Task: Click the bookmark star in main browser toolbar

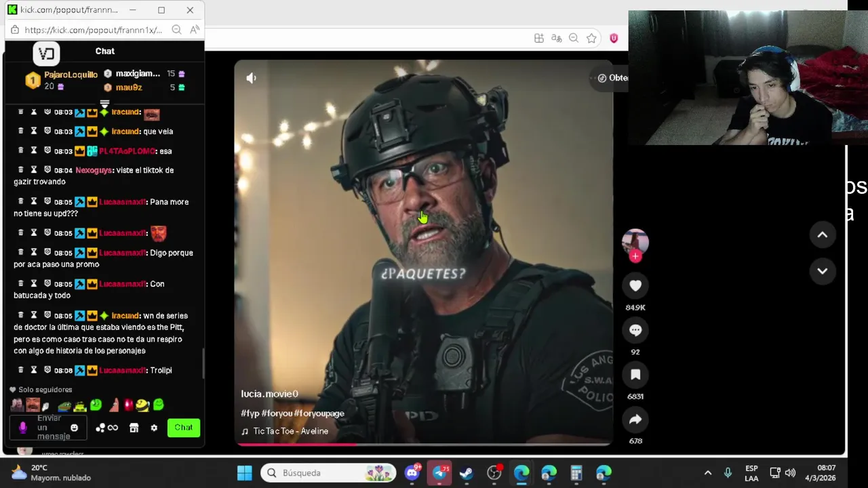Action: pyautogui.click(x=591, y=39)
